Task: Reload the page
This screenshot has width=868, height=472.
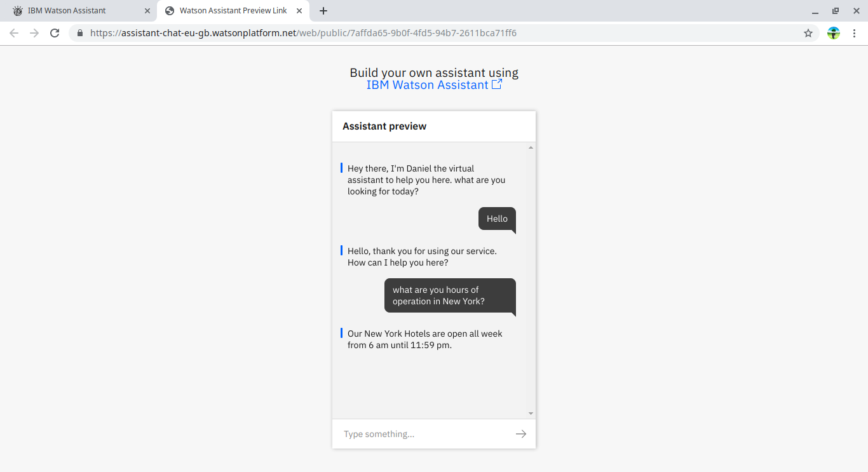Action: pyautogui.click(x=55, y=33)
